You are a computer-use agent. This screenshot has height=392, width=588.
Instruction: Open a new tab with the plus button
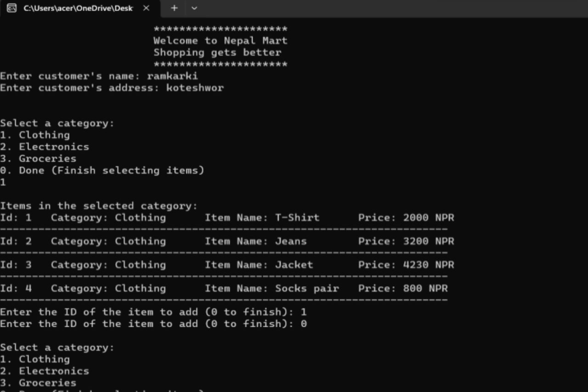pyautogui.click(x=174, y=8)
